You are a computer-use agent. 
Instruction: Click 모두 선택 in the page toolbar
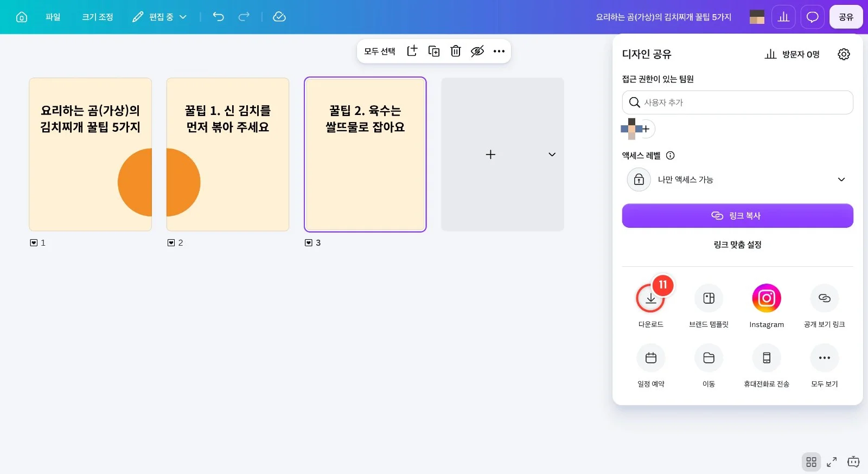(380, 51)
